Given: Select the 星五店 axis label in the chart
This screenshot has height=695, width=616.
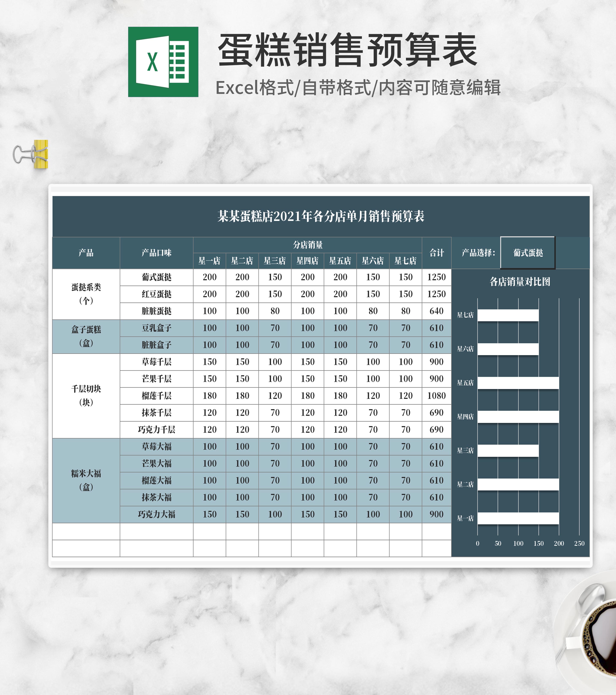Looking at the screenshot, I should [x=465, y=383].
